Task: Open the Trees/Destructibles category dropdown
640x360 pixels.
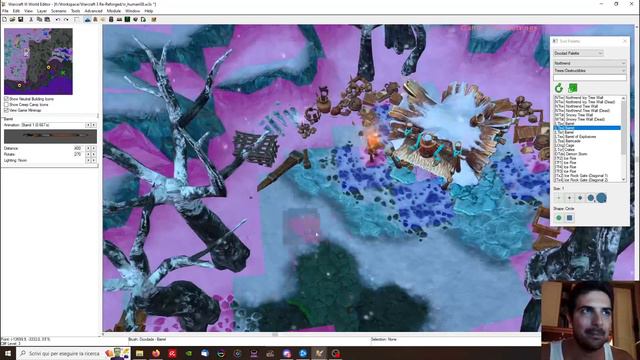Action: click(x=590, y=71)
